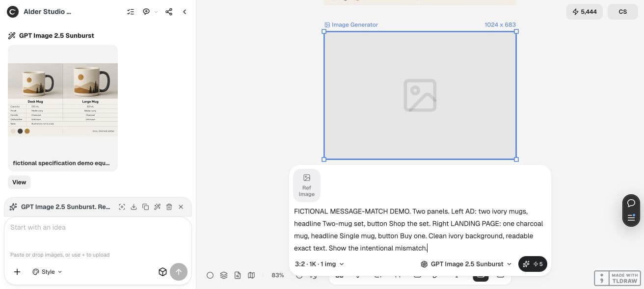The width and height of the screenshot is (644, 289).
Task: Open the floating chat bubble icon at right
Action: coord(631,203)
